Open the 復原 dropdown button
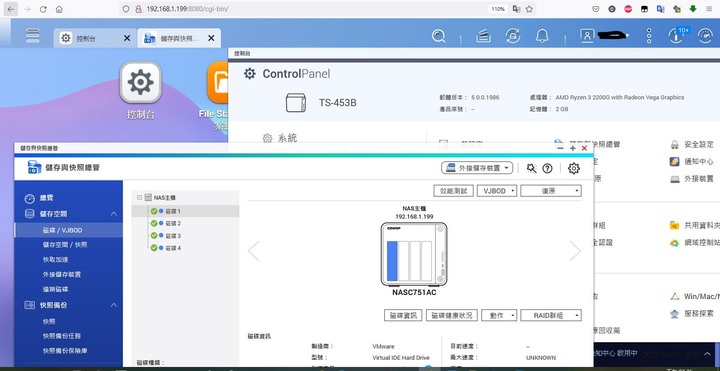 pos(551,191)
